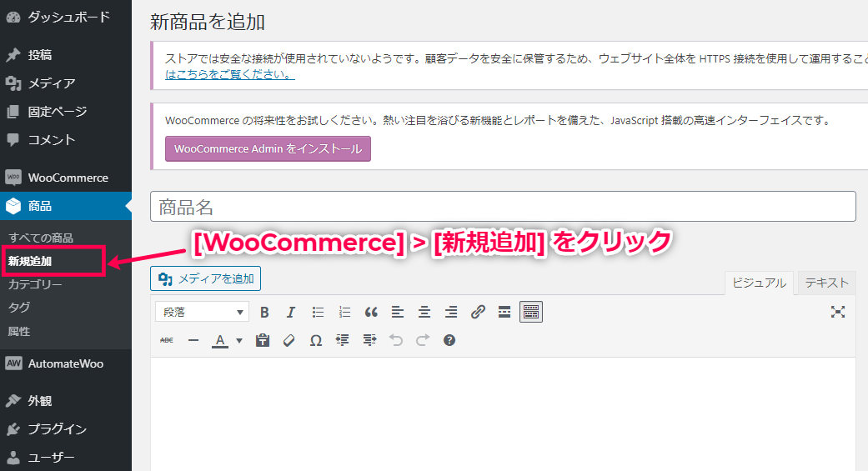Open タグ submenu item
The width and height of the screenshot is (868, 471).
tap(19, 308)
